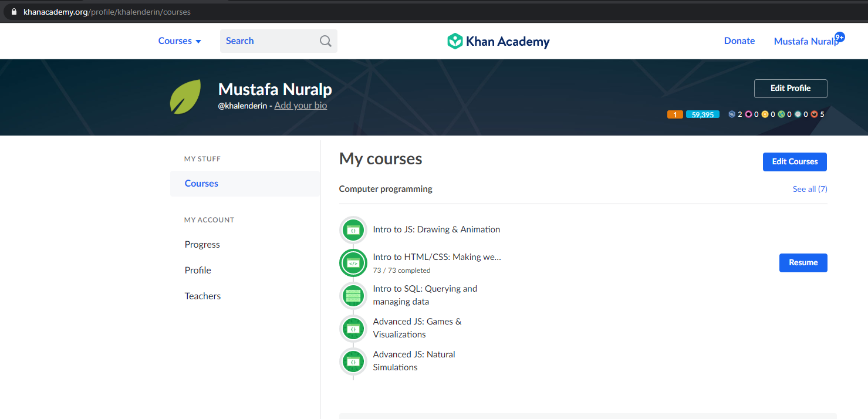Click the Edit Profile button
868x419 pixels.
(791, 88)
